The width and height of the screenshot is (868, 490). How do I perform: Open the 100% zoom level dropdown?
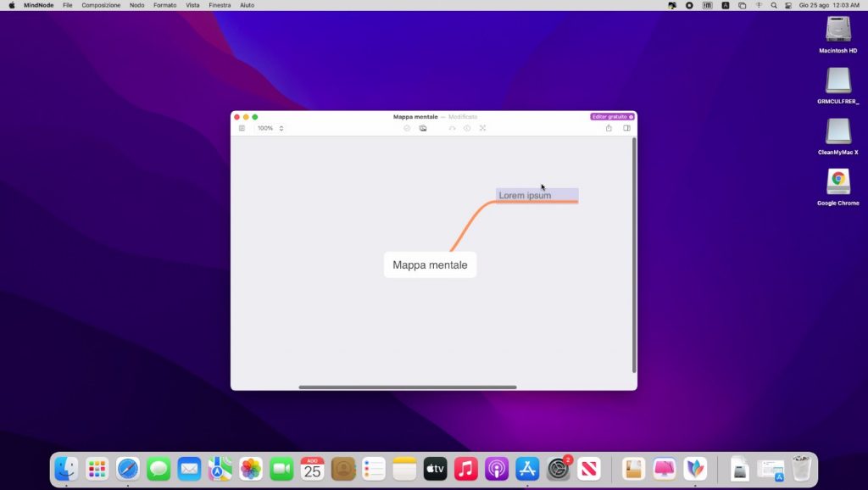tap(266, 128)
